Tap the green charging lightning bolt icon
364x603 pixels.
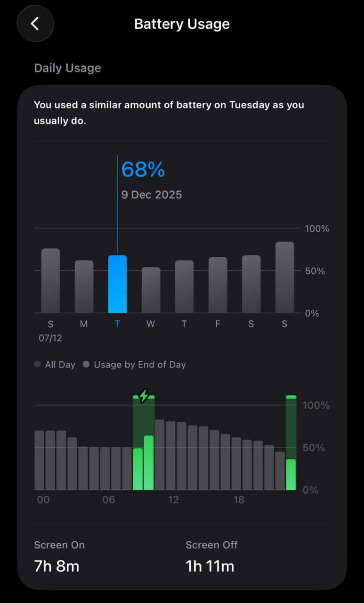point(144,396)
